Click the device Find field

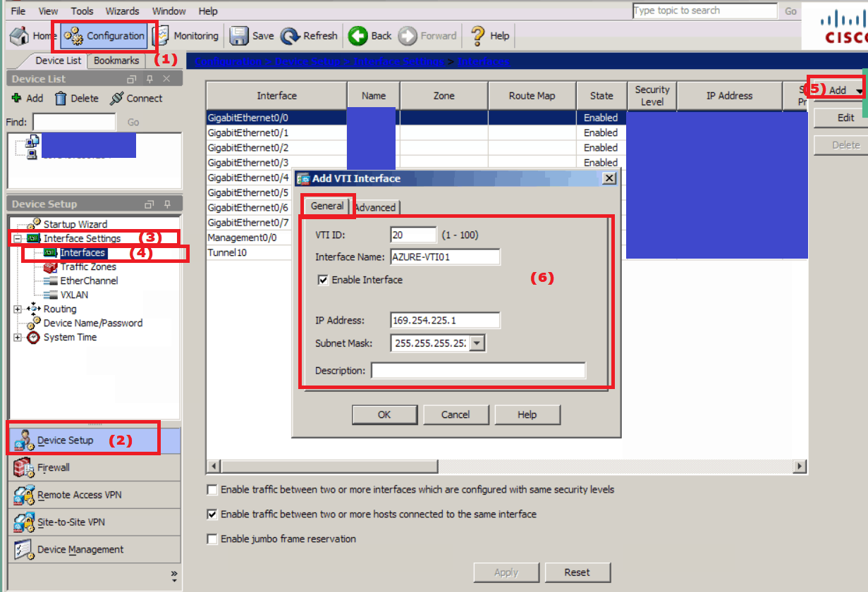point(74,122)
